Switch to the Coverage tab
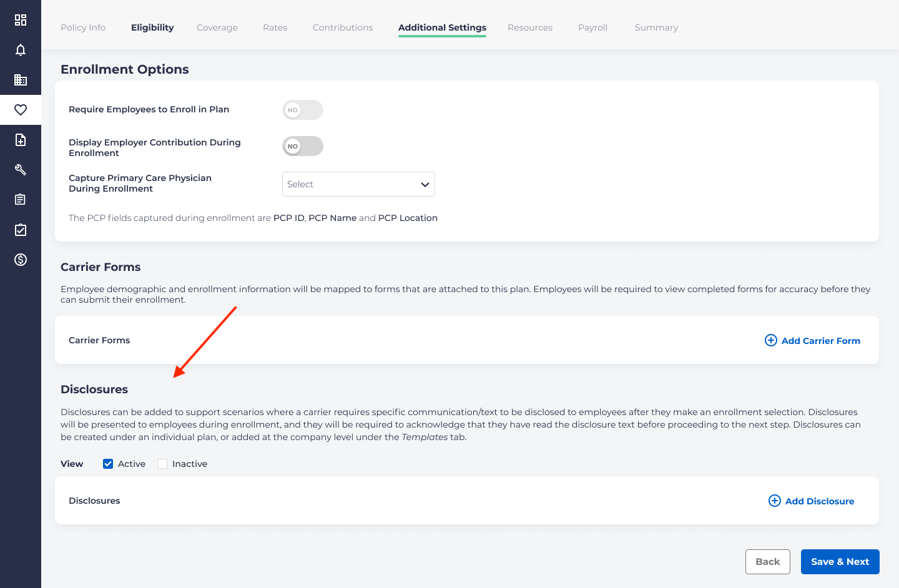 click(x=217, y=27)
